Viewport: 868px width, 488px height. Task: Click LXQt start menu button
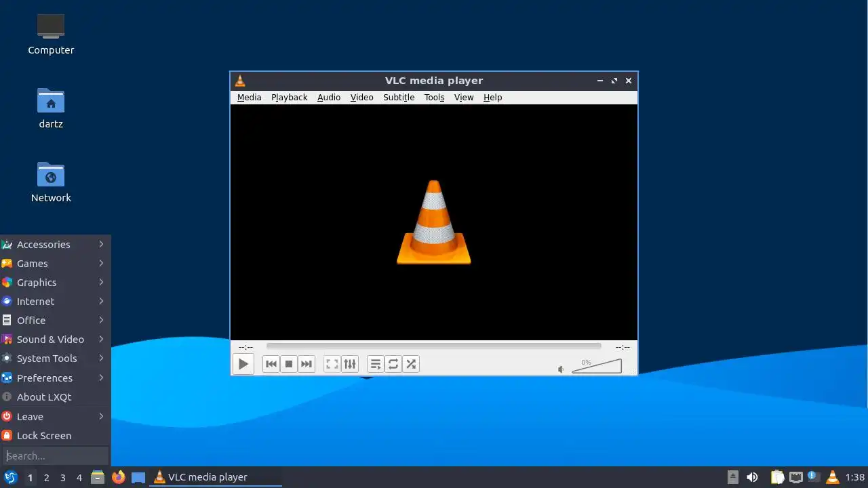10,477
